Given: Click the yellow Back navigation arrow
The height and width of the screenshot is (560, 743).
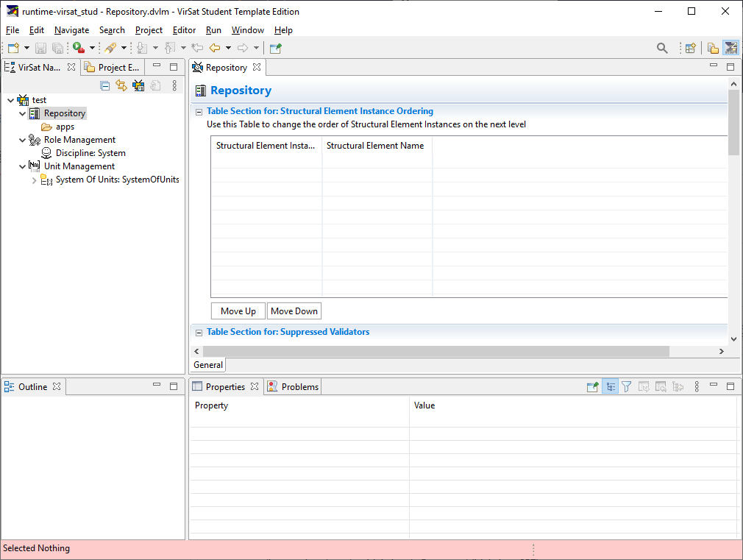Looking at the screenshot, I should pos(215,48).
